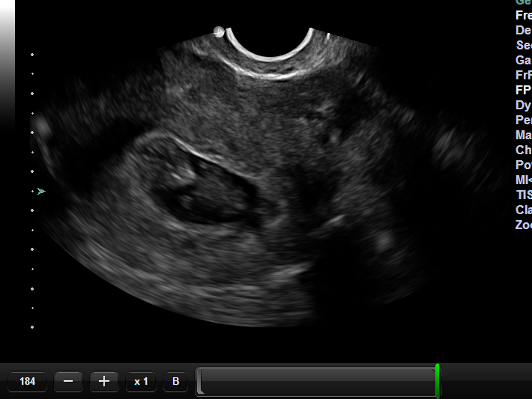Screen dimensions: 532x399
Task: Click the green cine position marker
Action: pyautogui.click(x=438, y=381)
